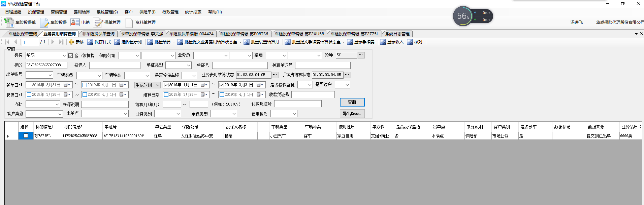
Task: Open 保单管理 from the toolbar
Action: tap(98, 23)
